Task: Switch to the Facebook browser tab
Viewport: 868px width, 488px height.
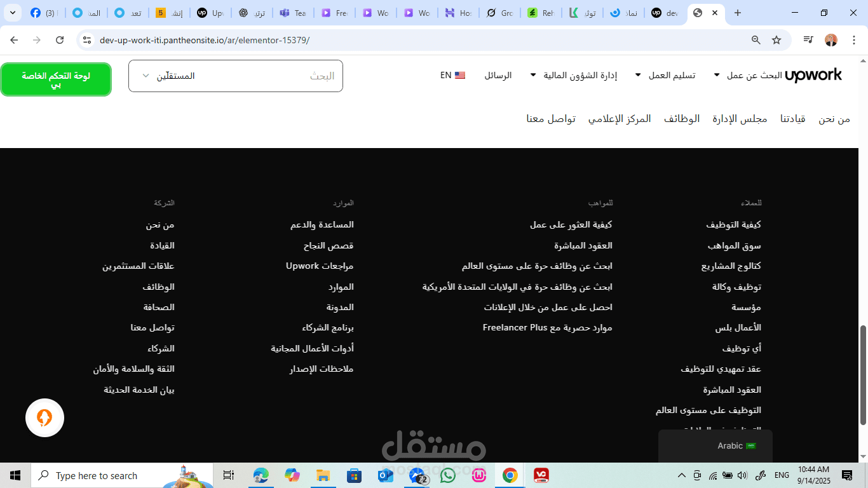Action: (x=43, y=13)
